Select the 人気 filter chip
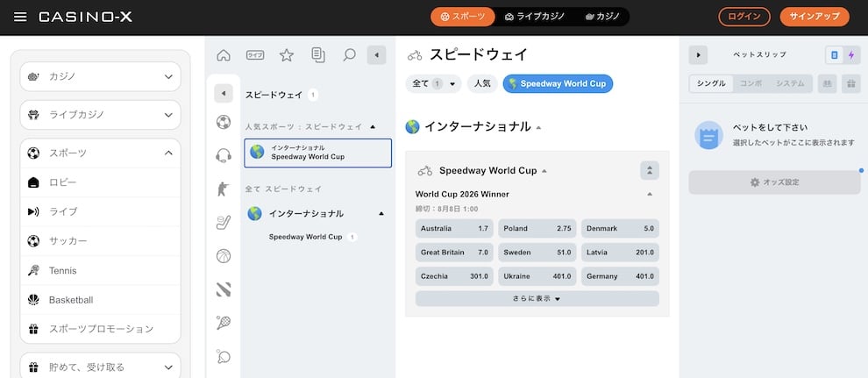This screenshot has height=378, width=868. tap(483, 84)
